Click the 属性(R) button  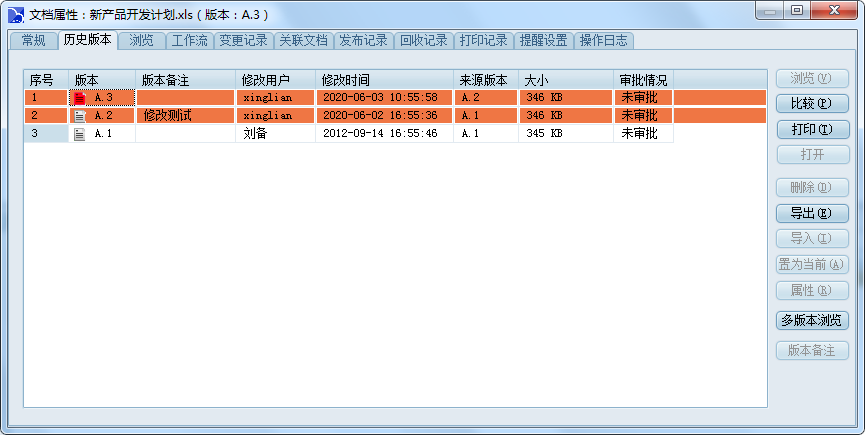click(812, 290)
